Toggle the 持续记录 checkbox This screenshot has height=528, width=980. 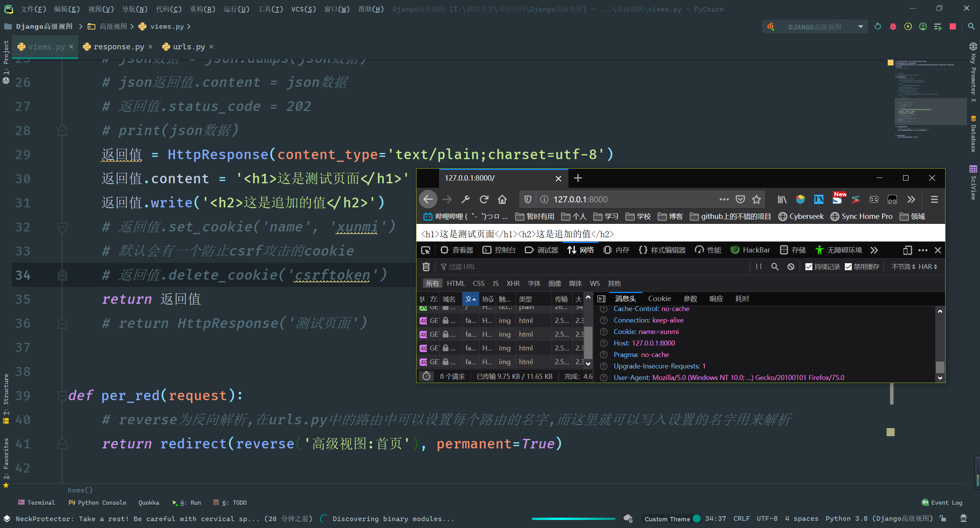pyautogui.click(x=809, y=267)
